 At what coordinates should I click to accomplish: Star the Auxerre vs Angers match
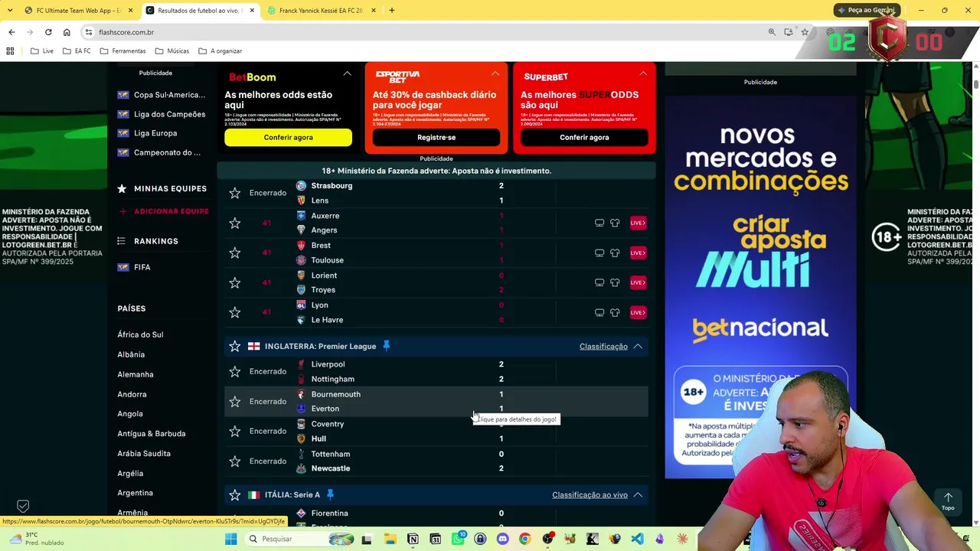(x=235, y=223)
